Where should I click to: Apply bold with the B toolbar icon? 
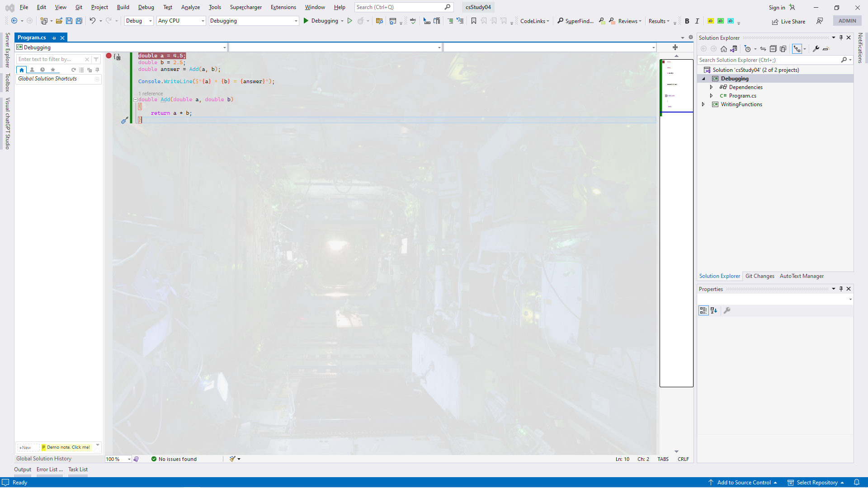687,21
